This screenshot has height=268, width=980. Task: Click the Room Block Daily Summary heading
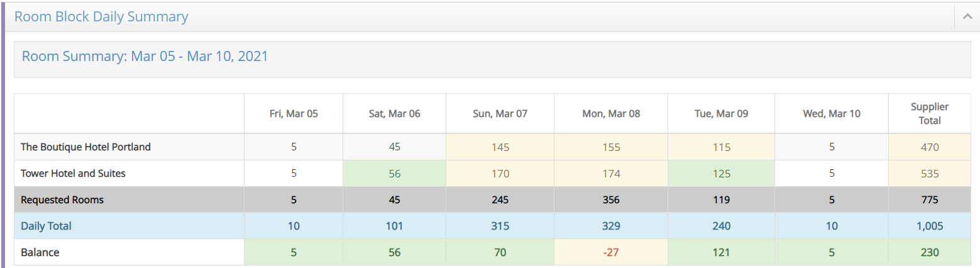(x=101, y=17)
